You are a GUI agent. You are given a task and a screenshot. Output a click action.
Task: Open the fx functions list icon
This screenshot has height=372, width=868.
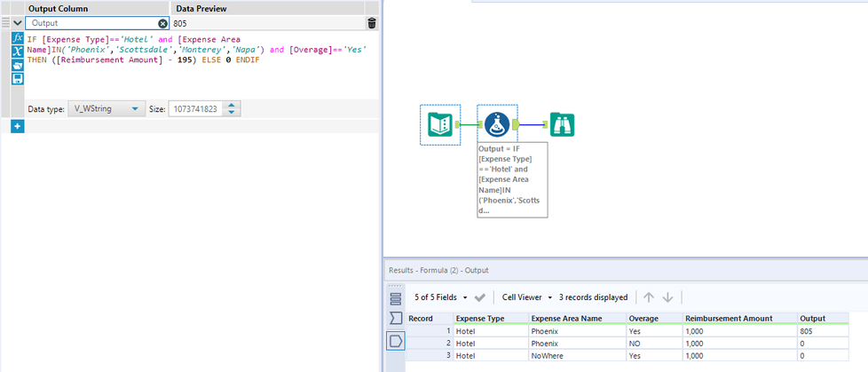(x=17, y=38)
